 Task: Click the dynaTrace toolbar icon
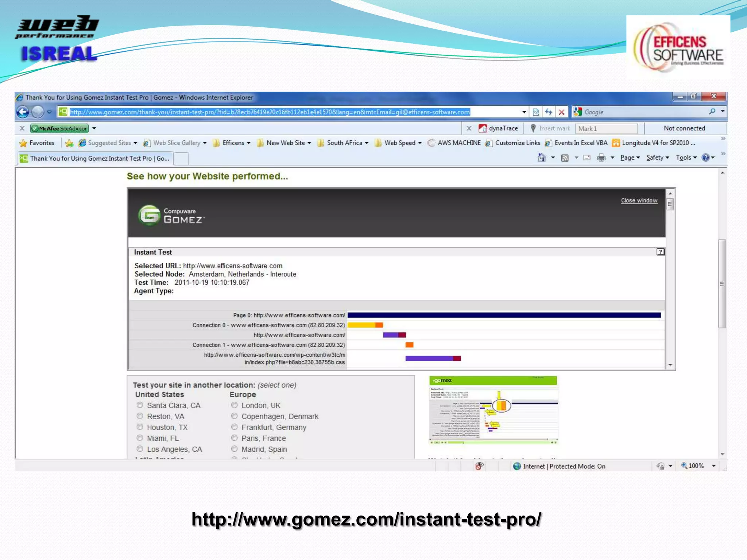tap(483, 128)
